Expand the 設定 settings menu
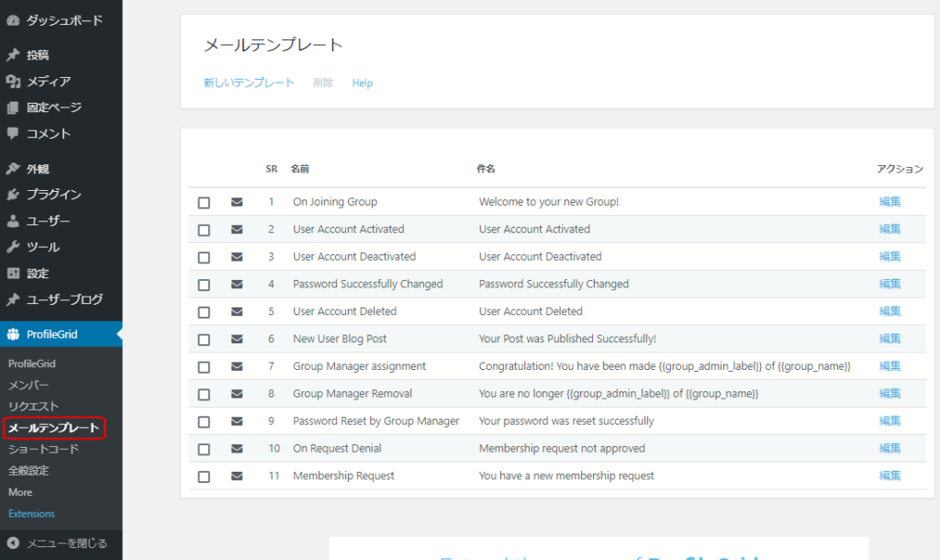940x560 pixels. coord(38,274)
